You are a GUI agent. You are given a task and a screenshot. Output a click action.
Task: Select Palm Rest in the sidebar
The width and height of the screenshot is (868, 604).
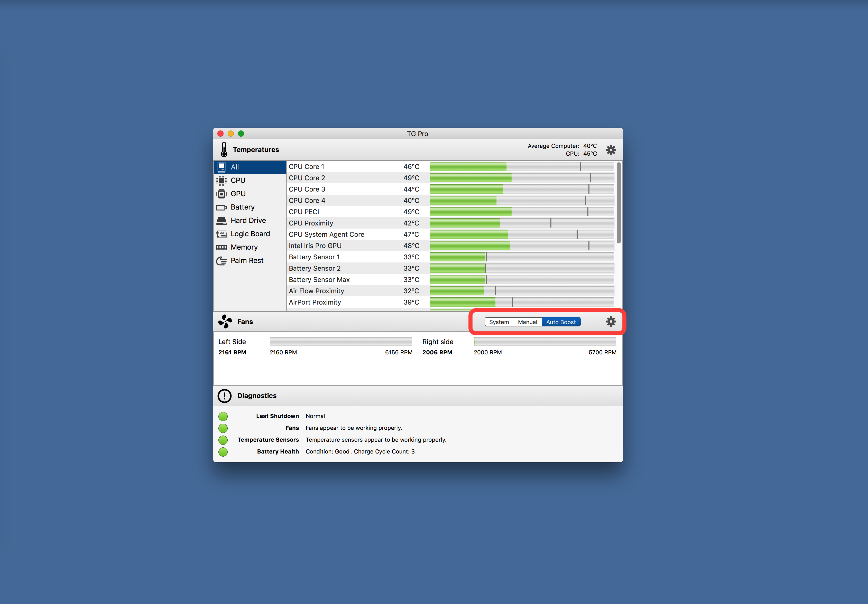pos(246,260)
